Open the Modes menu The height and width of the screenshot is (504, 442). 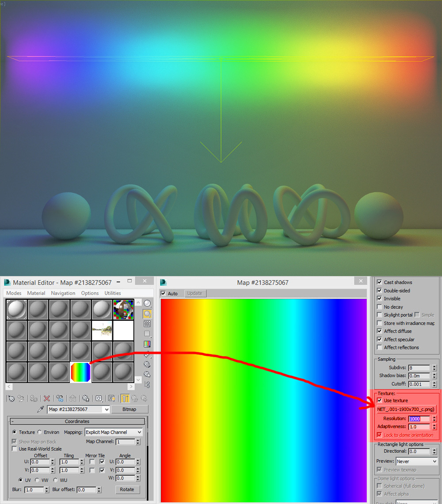point(14,293)
